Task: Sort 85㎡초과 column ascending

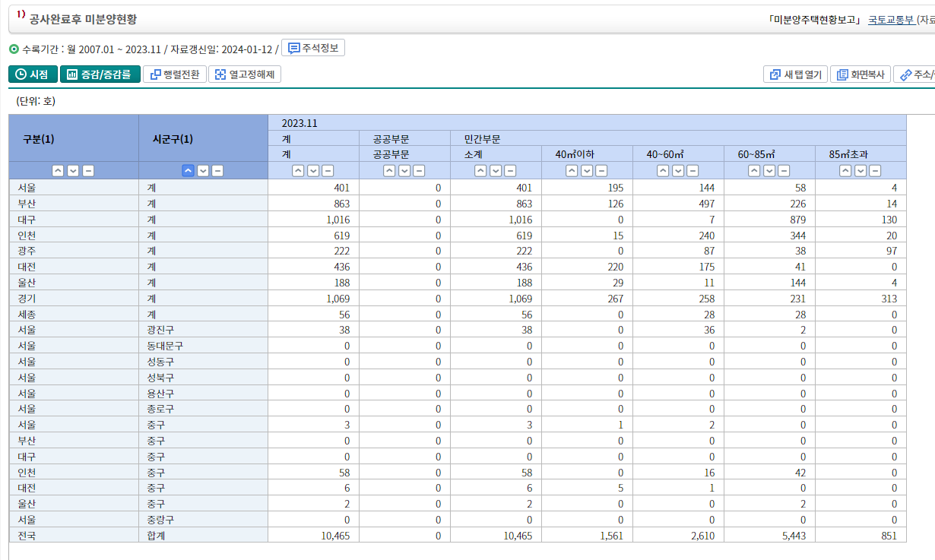Action: click(845, 171)
